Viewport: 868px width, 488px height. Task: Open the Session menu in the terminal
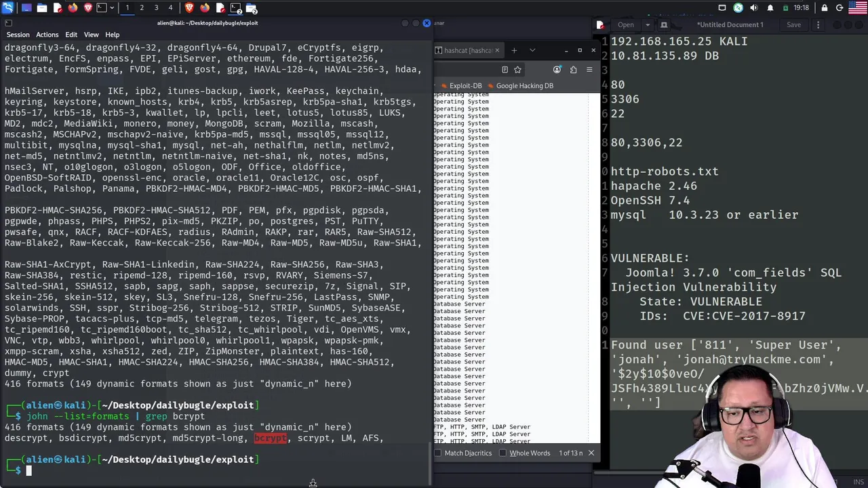[18, 35]
